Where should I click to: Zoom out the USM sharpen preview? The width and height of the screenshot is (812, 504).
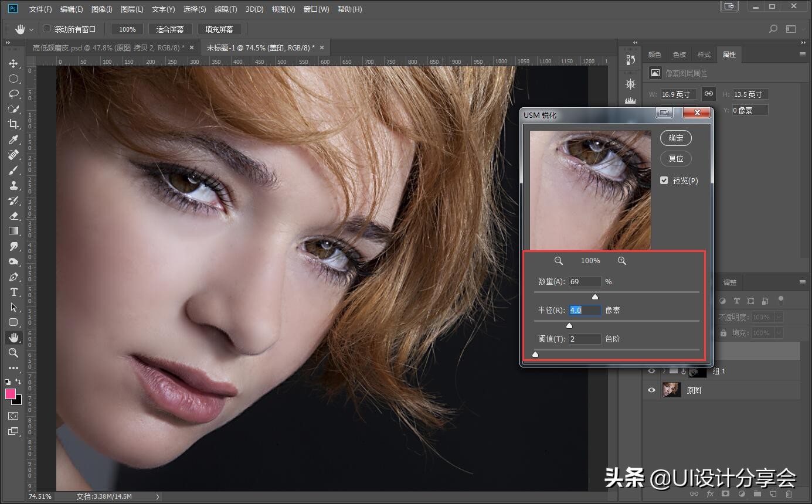coord(559,261)
